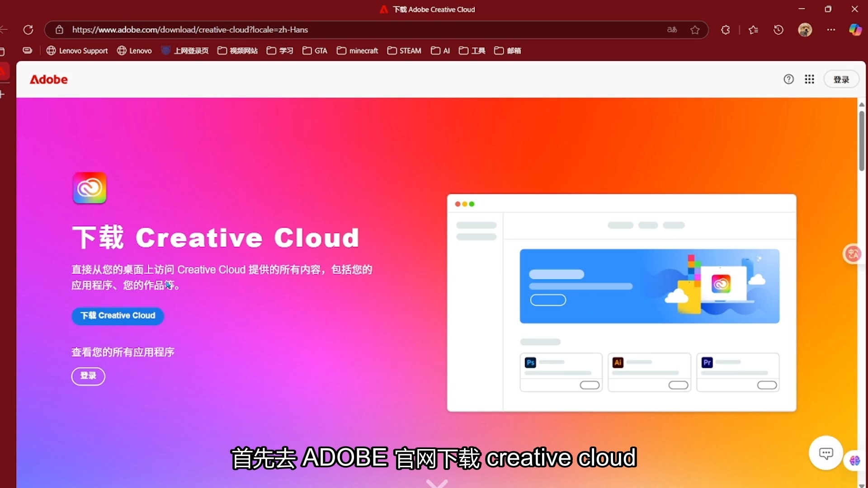
Task: Click the blue 下载 Creative Cloud button
Action: pyautogui.click(x=118, y=315)
